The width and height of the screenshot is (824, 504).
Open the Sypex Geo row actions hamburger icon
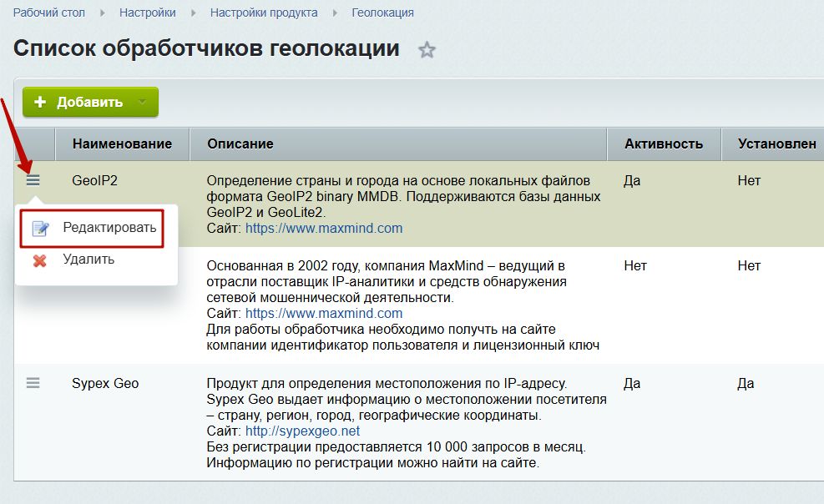[x=33, y=383]
